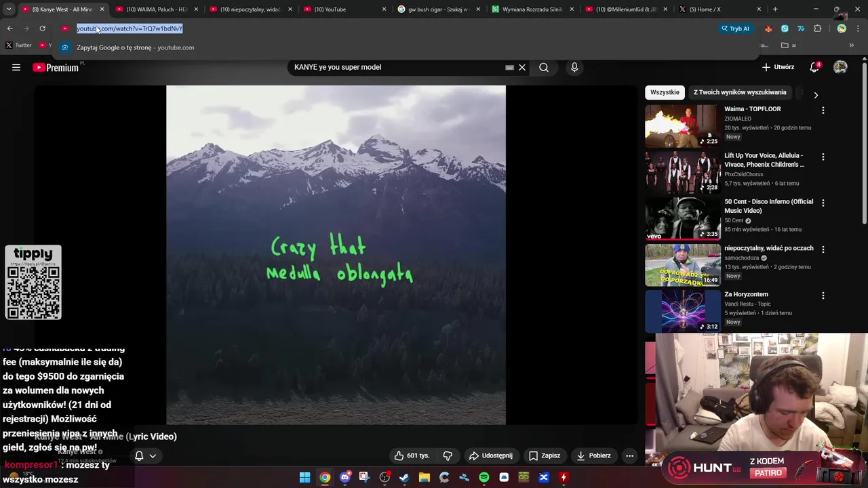Open the tab search dropdown arrow
This screenshot has width=868, height=488.
[x=9, y=9]
